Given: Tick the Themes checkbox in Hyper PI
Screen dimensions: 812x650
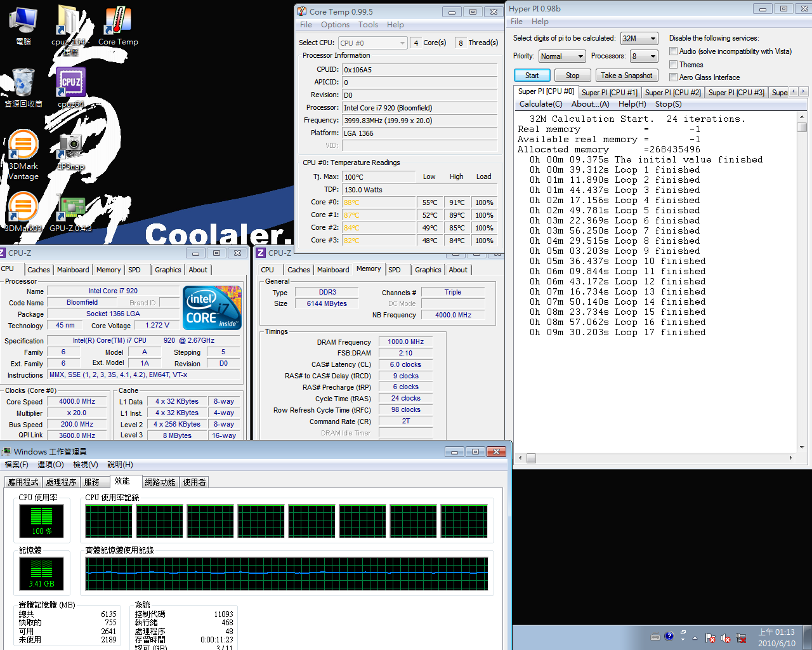Looking at the screenshot, I should pyautogui.click(x=673, y=65).
